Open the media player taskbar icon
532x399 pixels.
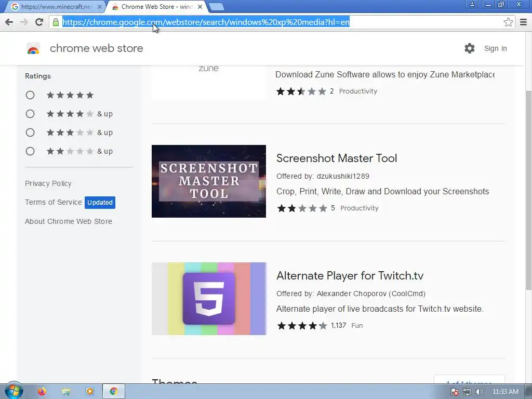pyautogui.click(x=89, y=392)
